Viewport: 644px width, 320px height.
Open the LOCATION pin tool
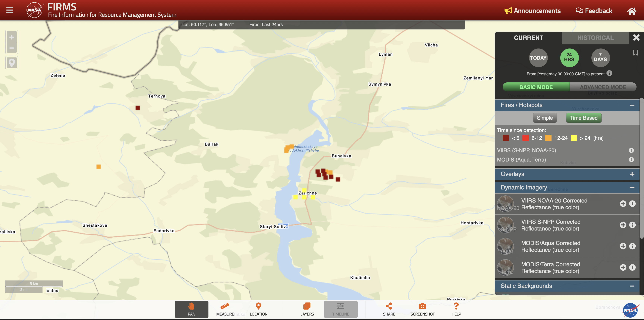[x=258, y=309]
